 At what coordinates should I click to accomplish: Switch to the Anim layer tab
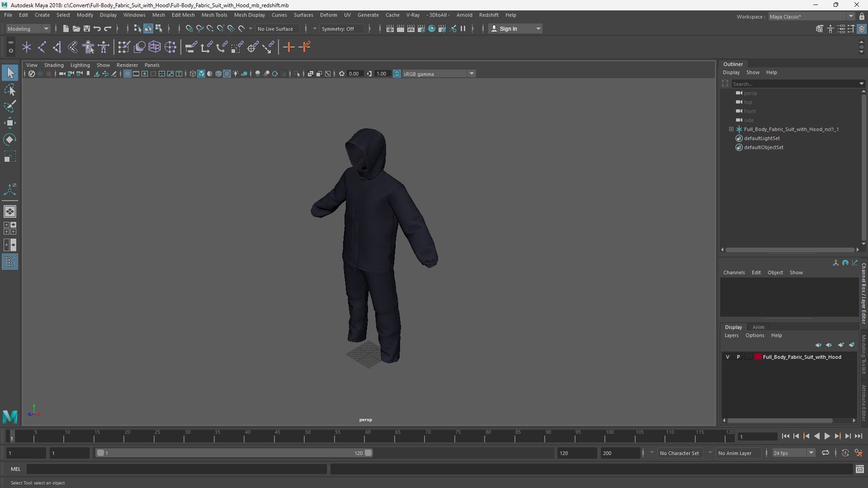758,327
